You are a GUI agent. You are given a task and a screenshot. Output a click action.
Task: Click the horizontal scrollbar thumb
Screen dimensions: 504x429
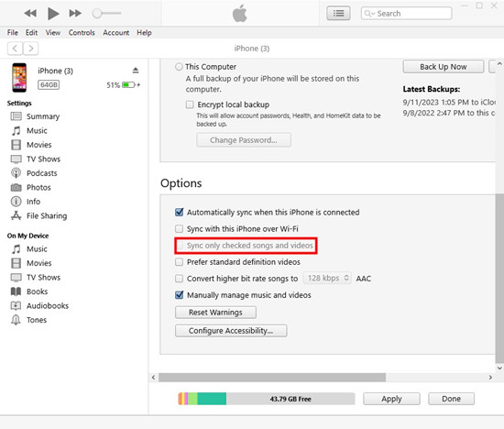272,378
